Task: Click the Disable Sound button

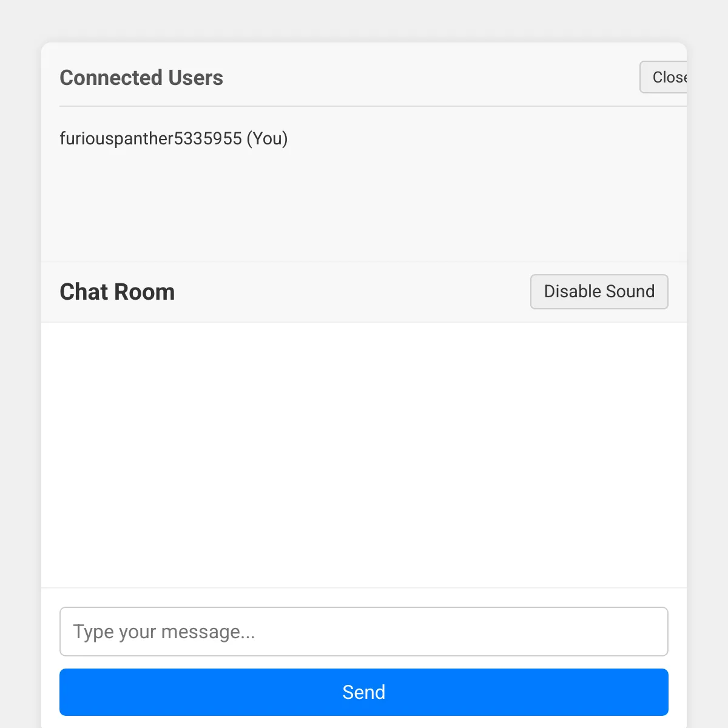Action: pyautogui.click(x=599, y=292)
